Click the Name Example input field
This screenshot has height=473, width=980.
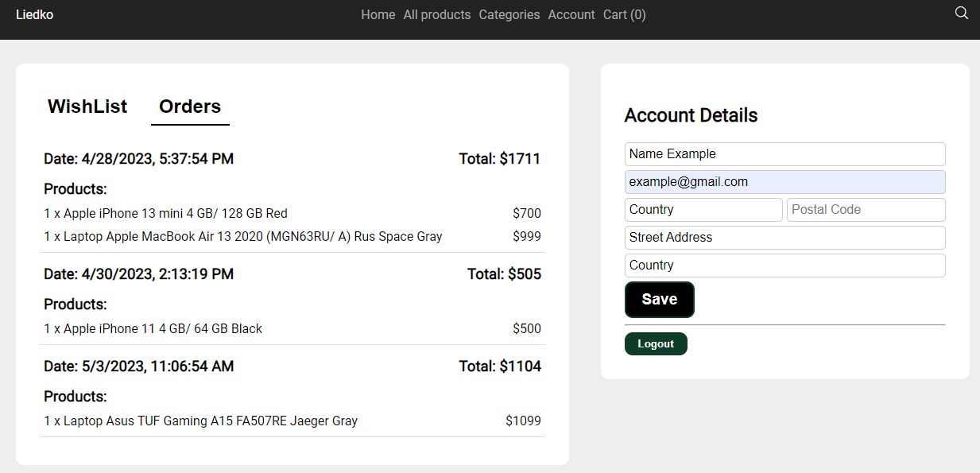[784, 154]
